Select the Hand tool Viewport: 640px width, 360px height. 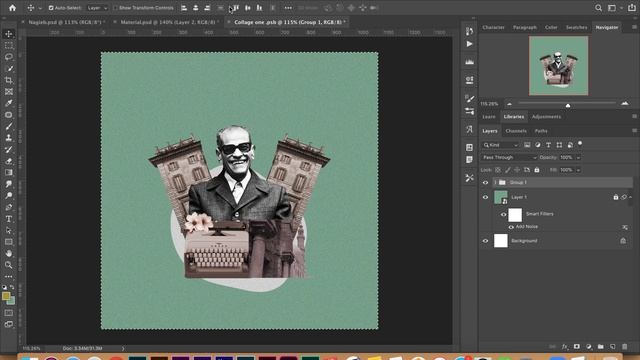pyautogui.click(x=9, y=253)
